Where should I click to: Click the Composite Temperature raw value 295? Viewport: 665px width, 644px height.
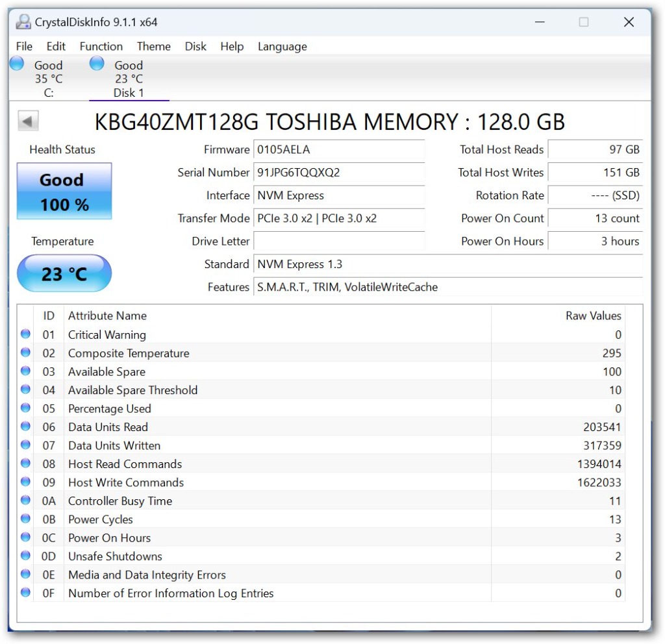[x=612, y=353]
